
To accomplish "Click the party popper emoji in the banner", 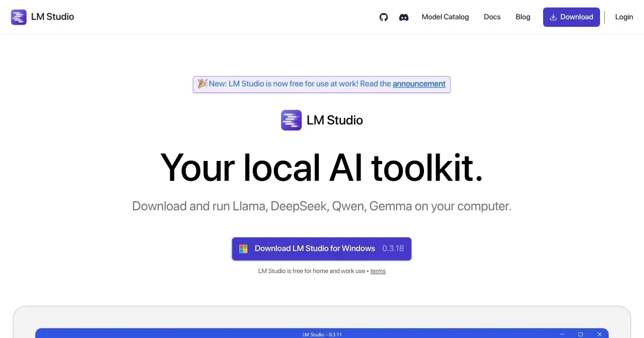I will tap(202, 84).
